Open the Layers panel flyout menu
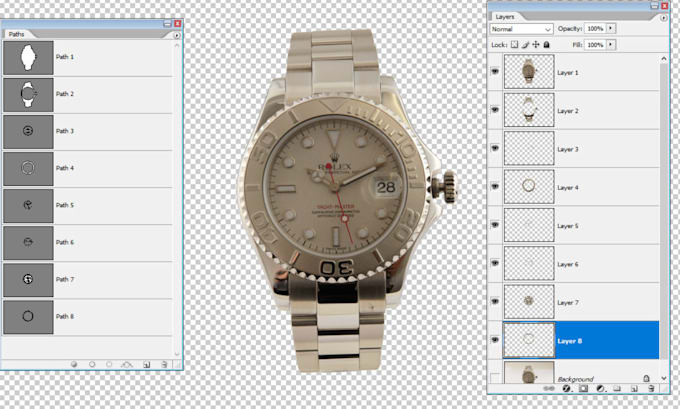Viewport: 680px width, 409px height. coord(664,18)
